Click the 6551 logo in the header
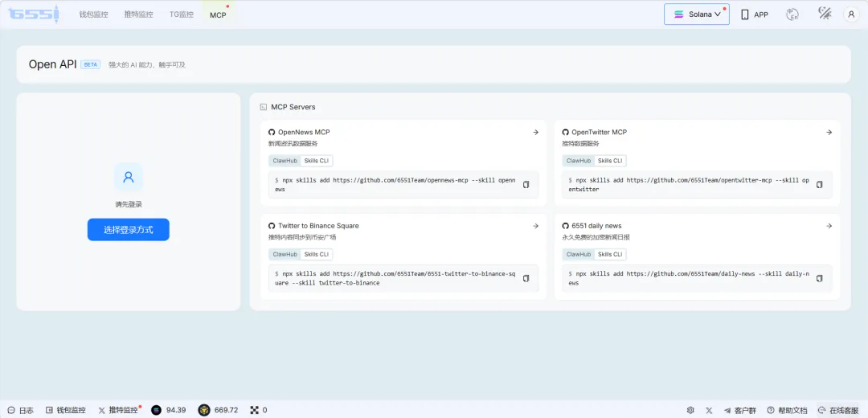 coord(34,14)
